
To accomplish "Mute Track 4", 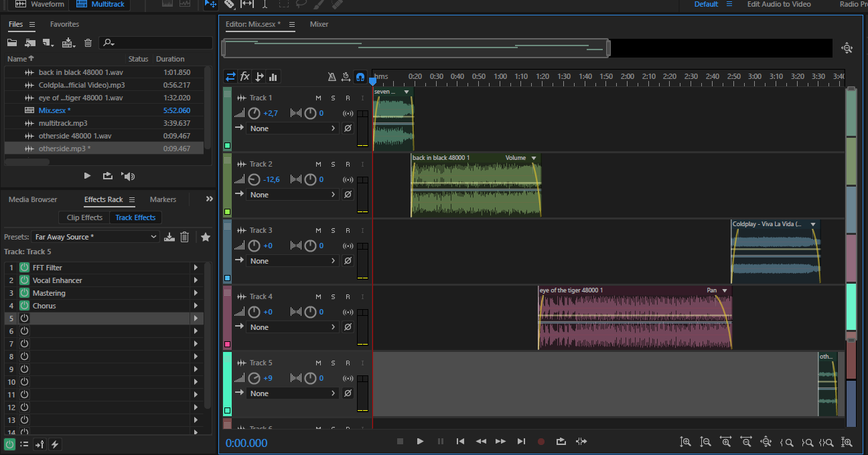I will (319, 297).
